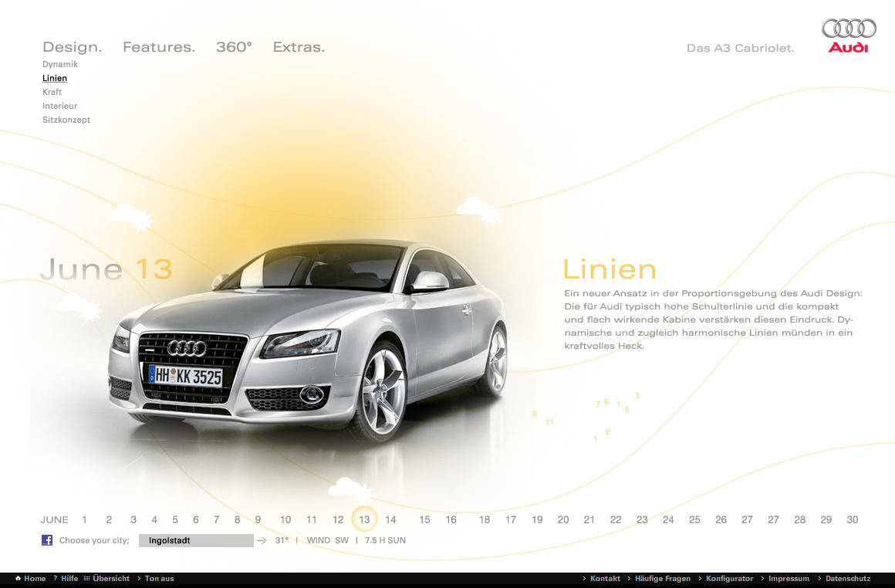
Task: Select Interieur in the Design submenu
Action: [x=60, y=106]
